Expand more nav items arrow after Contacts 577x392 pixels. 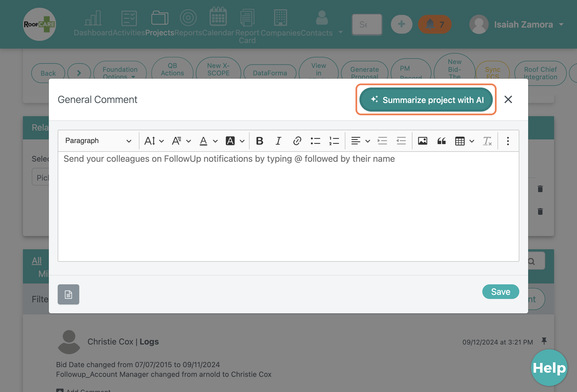coord(341,32)
